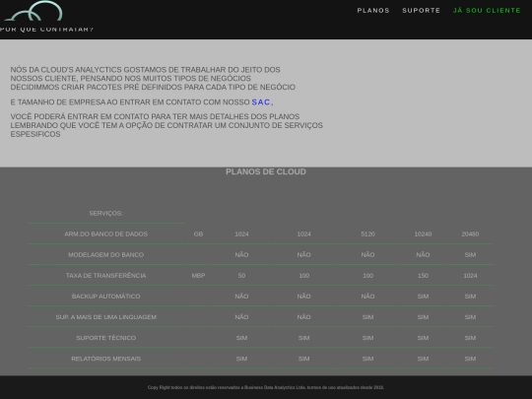Click the 20480 storage value
Image resolution: width=532 pixels, height=399 pixels.
(470, 234)
